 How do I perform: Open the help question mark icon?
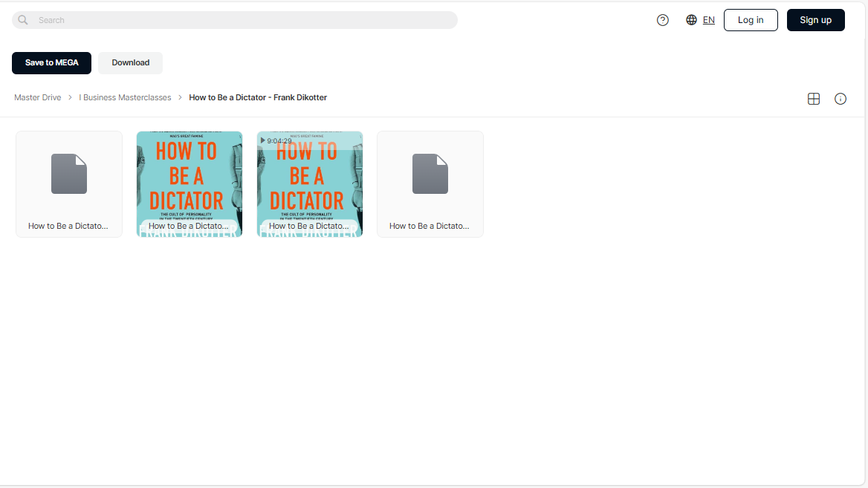coord(663,20)
